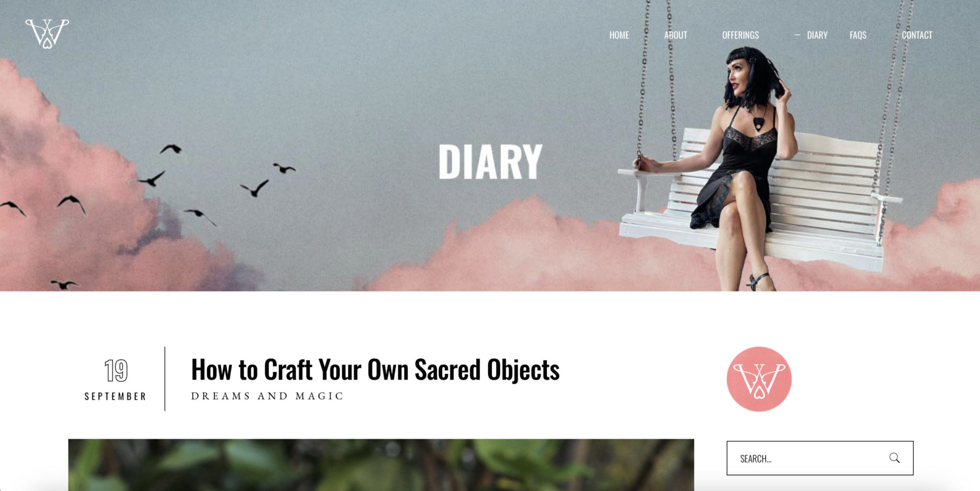Click the September date label
This screenshot has height=491, width=980.
[115, 397]
